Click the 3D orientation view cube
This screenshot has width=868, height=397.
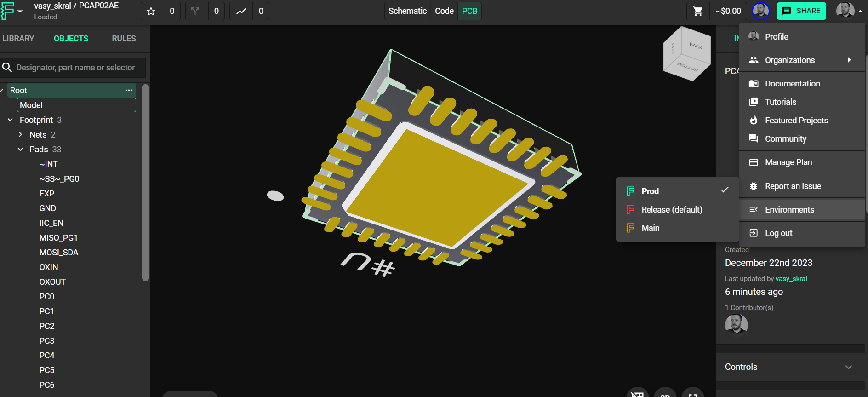(x=687, y=54)
